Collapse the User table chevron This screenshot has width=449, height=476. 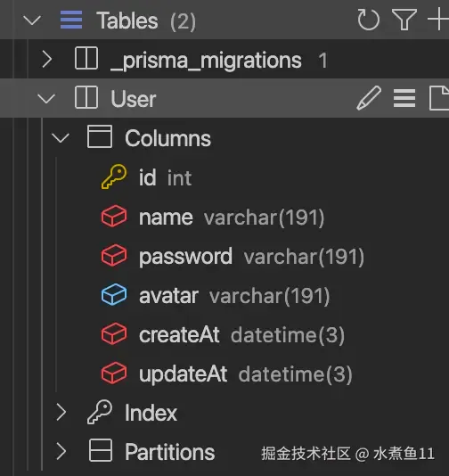(45, 99)
